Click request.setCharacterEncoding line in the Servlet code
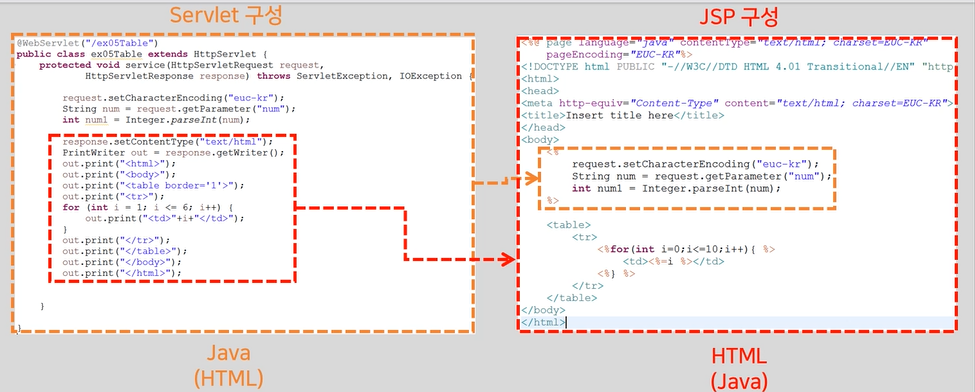 [173, 98]
